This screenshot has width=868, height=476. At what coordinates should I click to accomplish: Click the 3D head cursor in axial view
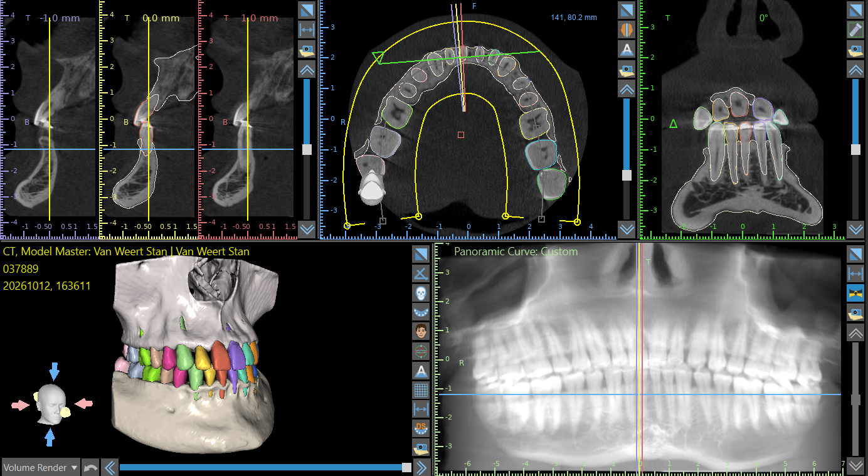tap(371, 188)
